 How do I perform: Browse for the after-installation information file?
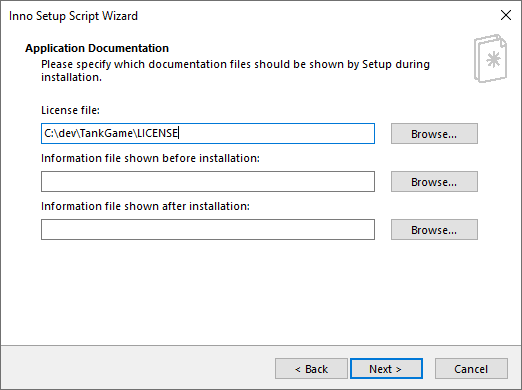434,230
